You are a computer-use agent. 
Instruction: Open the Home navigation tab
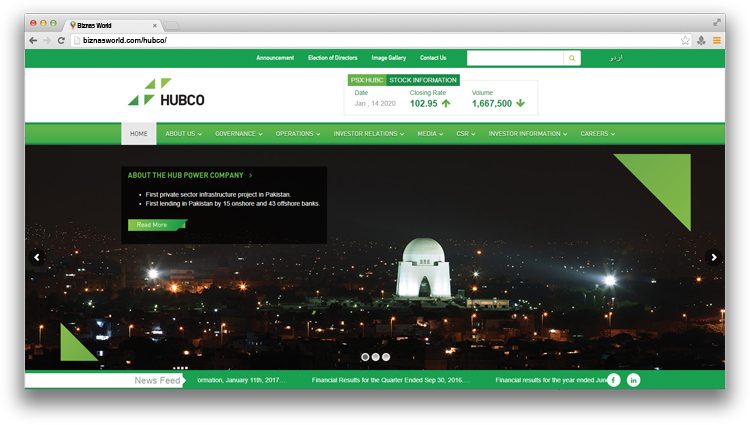138,133
